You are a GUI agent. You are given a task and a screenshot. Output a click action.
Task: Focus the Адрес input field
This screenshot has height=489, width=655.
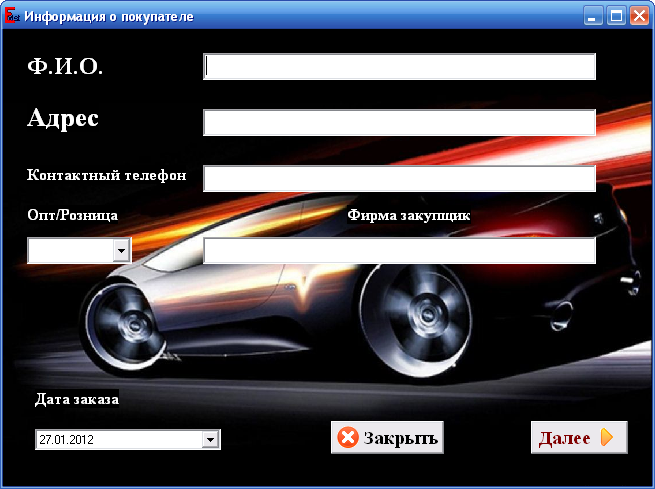click(x=399, y=122)
